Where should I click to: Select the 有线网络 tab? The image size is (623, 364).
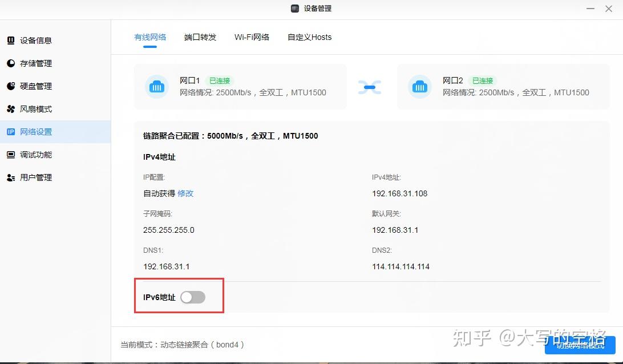tap(150, 37)
